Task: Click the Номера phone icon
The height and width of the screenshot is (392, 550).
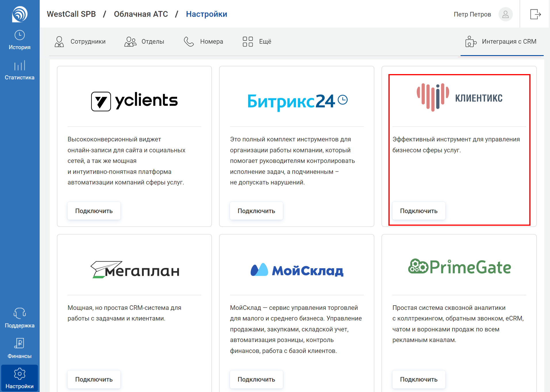Action: pyautogui.click(x=189, y=42)
